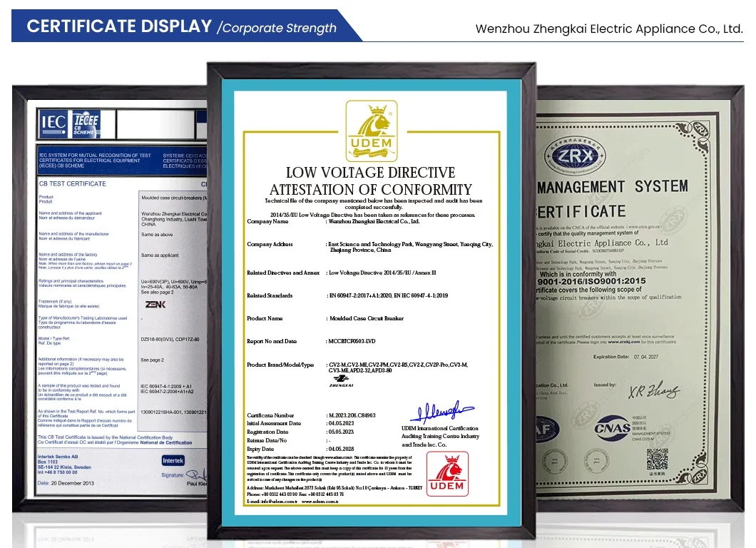Click the Zhengkai brand logo under product models
Screen dimensions: 756x548
tap(342, 381)
